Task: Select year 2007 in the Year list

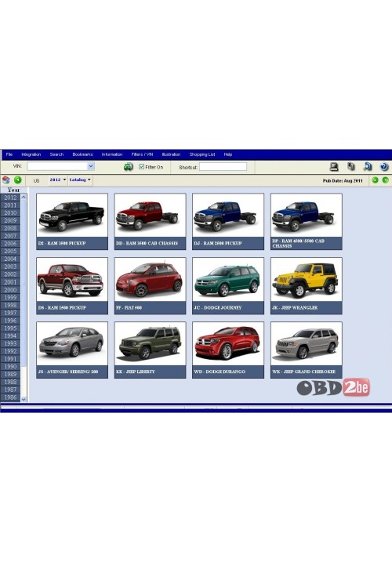Action: [x=10, y=236]
